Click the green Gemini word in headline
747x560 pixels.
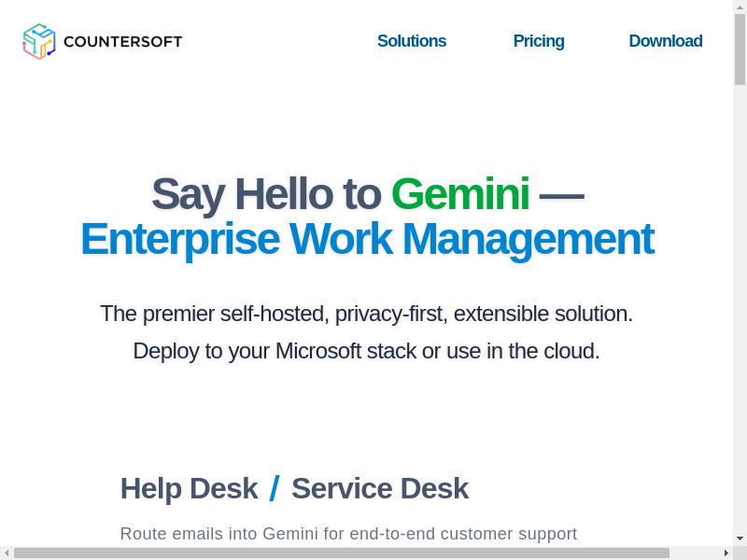point(460,194)
